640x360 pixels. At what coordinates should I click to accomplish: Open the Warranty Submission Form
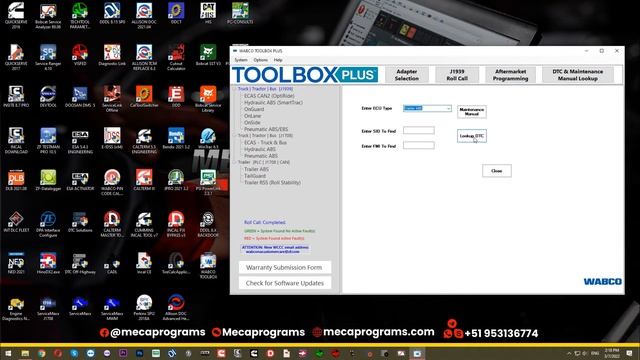click(284, 267)
